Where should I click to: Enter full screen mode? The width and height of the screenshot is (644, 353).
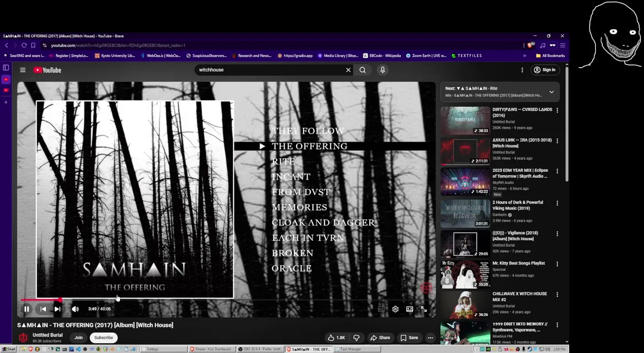pyautogui.click(x=424, y=309)
